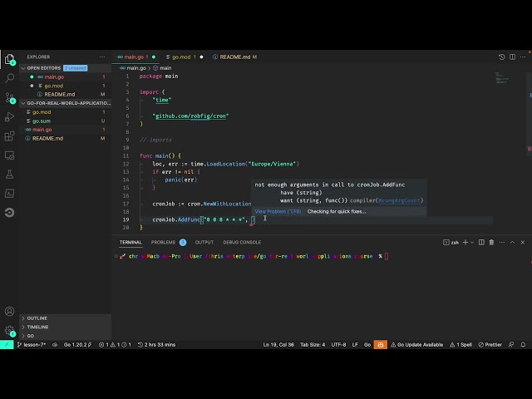Click Tab Size: 4 in status bar
Screen dimensions: 532x399
(313, 345)
